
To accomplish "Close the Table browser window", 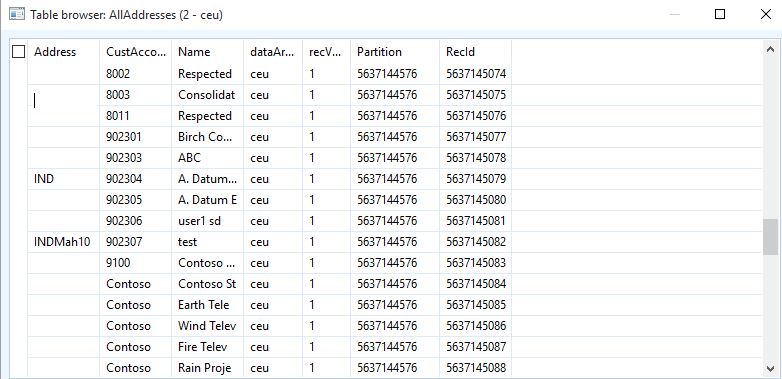I will 766,14.
